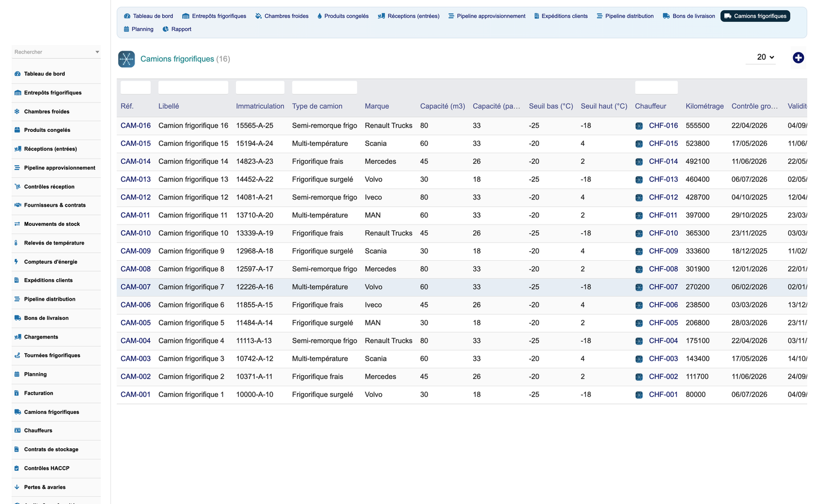Click the Chauffeur filter input field
Viewport: 814px width, 504px height.
[x=656, y=87]
